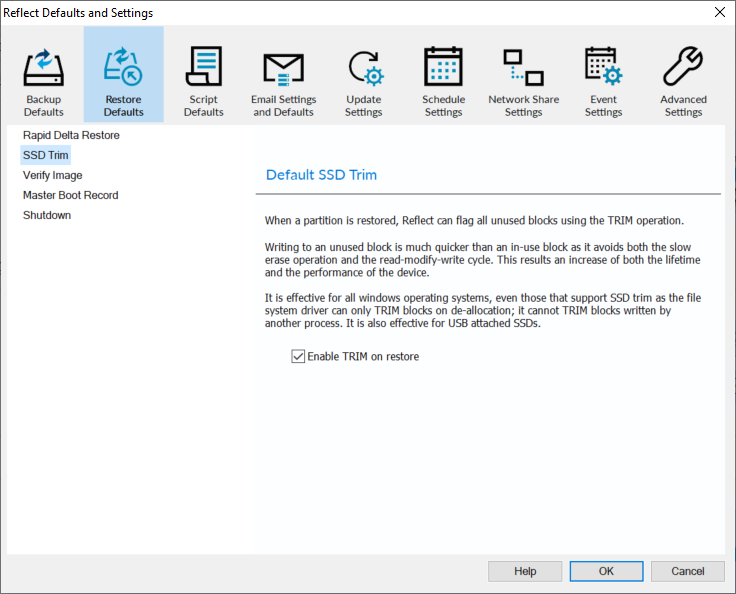Screen dimensions: 736x594
Task: Toggle Enable TRIM on restore checkbox
Action: click(298, 356)
